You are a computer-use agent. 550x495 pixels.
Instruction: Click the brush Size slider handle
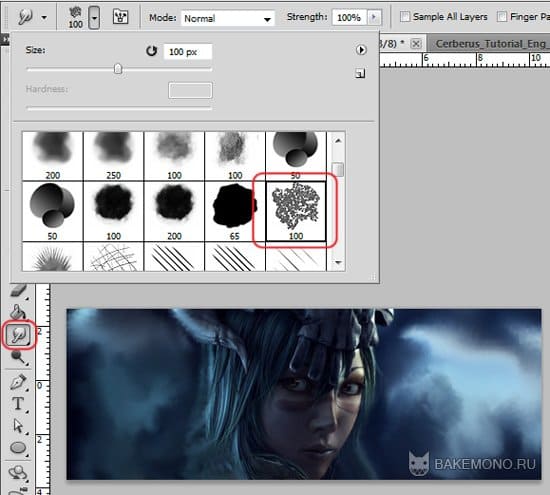tap(118, 69)
